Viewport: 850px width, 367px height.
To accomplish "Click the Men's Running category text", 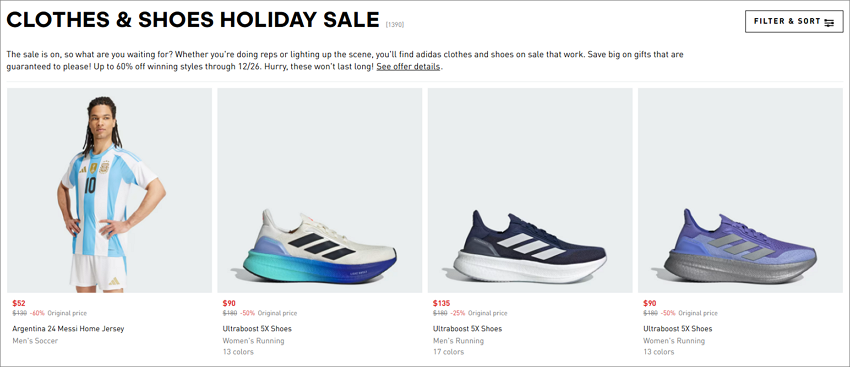I will (459, 341).
